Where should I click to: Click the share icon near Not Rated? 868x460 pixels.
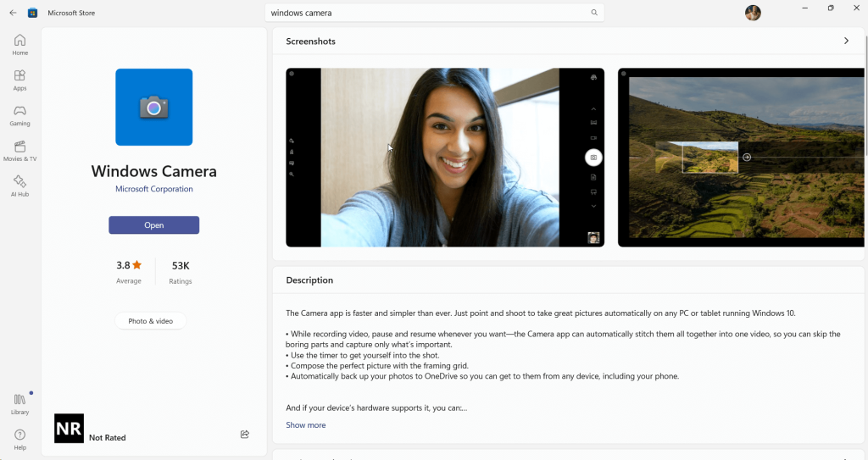click(245, 435)
